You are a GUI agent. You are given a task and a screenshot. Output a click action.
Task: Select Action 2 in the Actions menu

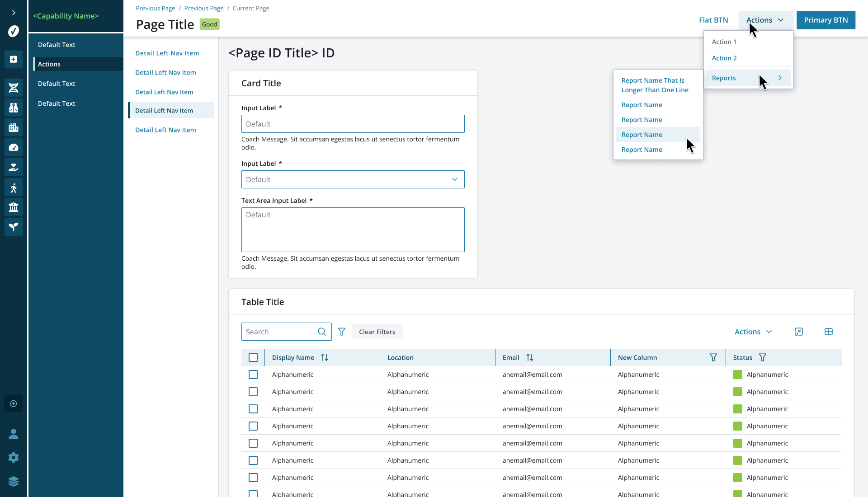point(724,58)
